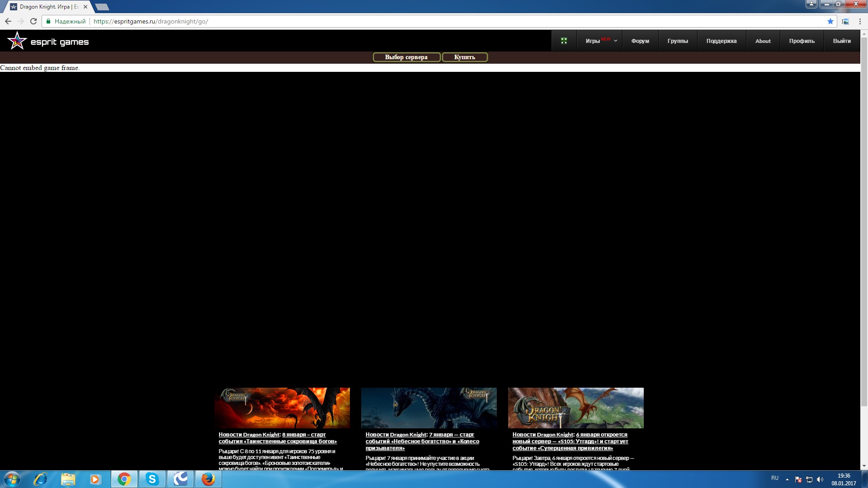Click the Выбор сервера button
Screen dimensions: 868x488
(x=406, y=57)
